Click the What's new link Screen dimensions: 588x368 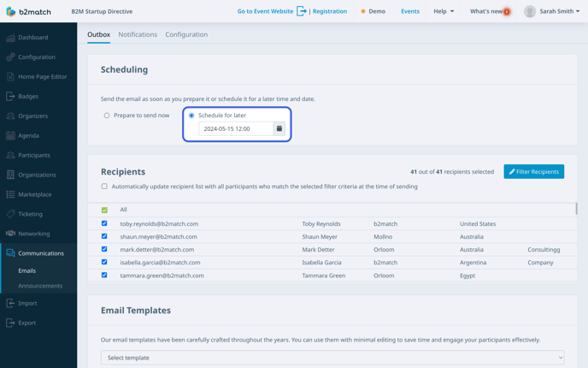pyautogui.click(x=486, y=11)
